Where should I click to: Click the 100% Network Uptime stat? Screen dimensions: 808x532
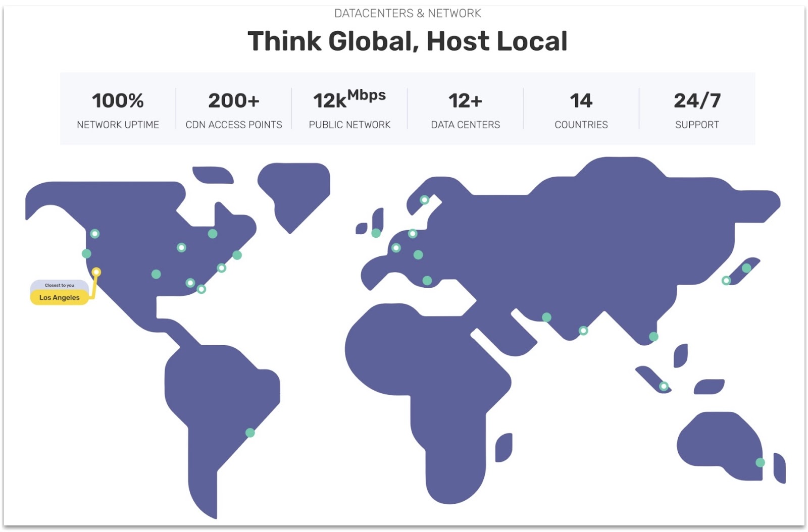118,110
